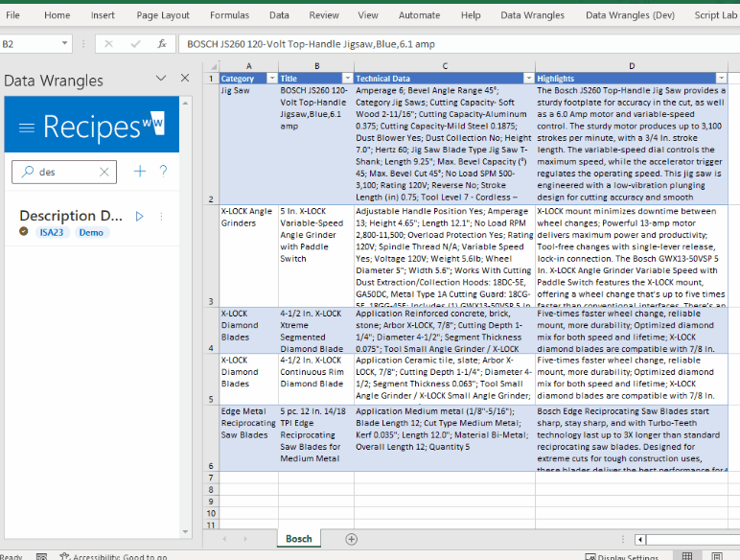Image resolution: width=740 pixels, height=560 pixels.
Task: Expand Data Wrangles pane options chevron
Action: pos(161,78)
